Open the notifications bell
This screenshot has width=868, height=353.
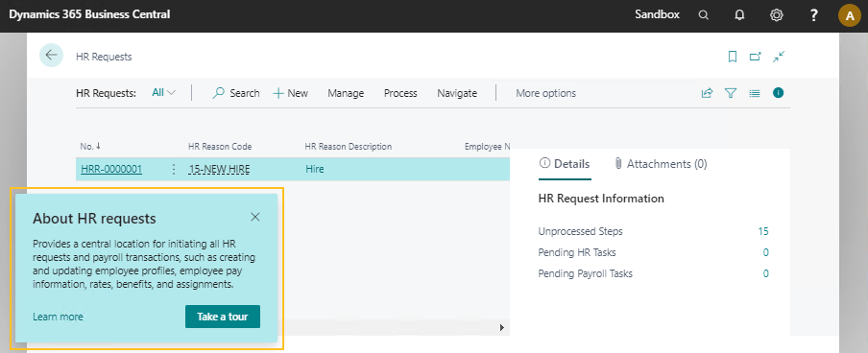(739, 15)
